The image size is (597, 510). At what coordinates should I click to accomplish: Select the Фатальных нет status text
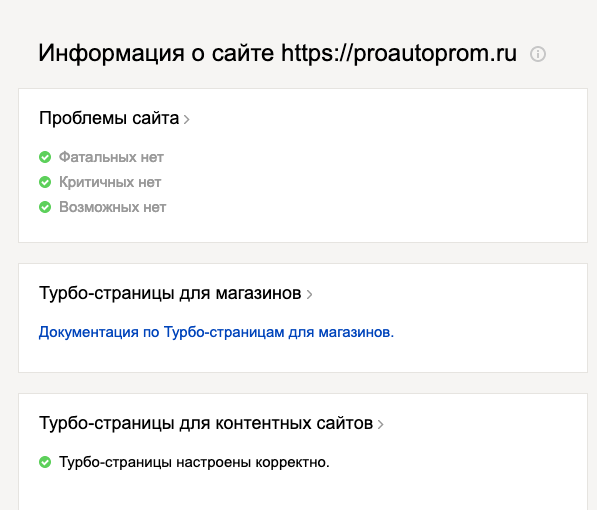pyautogui.click(x=111, y=157)
